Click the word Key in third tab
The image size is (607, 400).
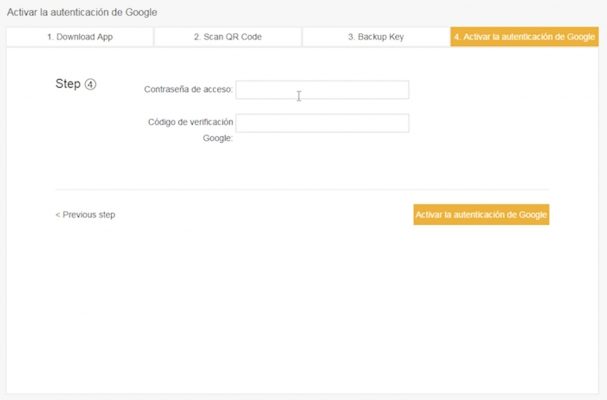(x=395, y=37)
